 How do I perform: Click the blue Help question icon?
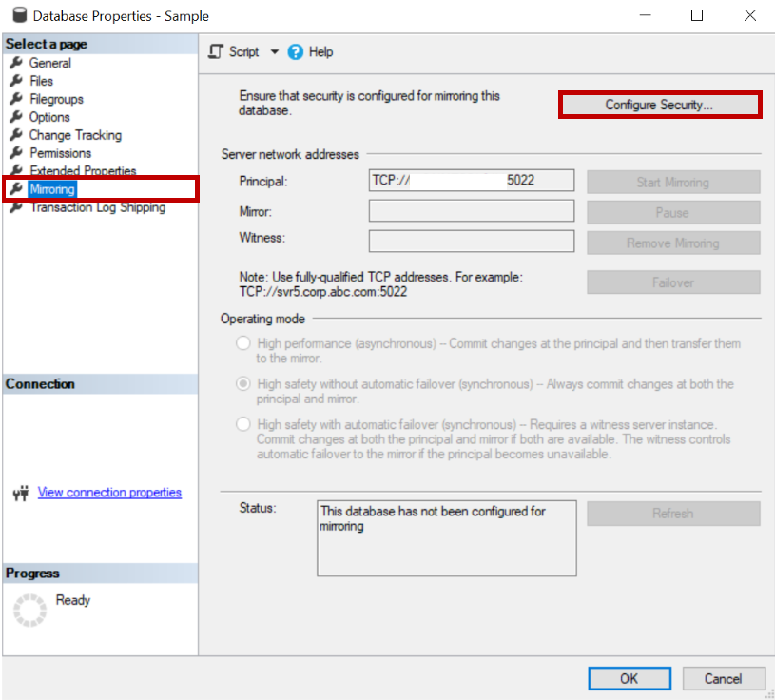click(295, 51)
